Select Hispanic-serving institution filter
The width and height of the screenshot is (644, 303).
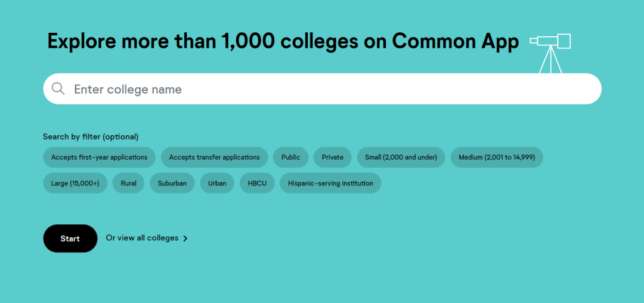click(x=330, y=183)
